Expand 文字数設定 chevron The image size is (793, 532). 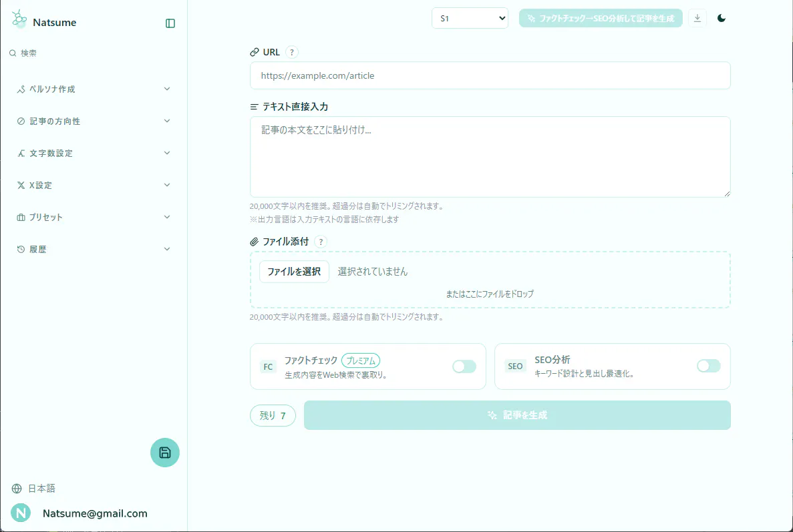167,153
